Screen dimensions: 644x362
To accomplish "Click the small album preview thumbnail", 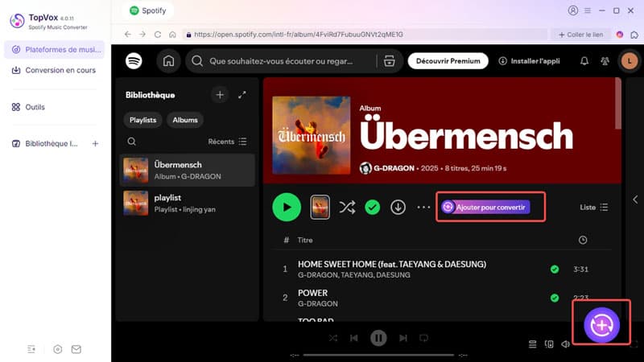I will 320,208.
